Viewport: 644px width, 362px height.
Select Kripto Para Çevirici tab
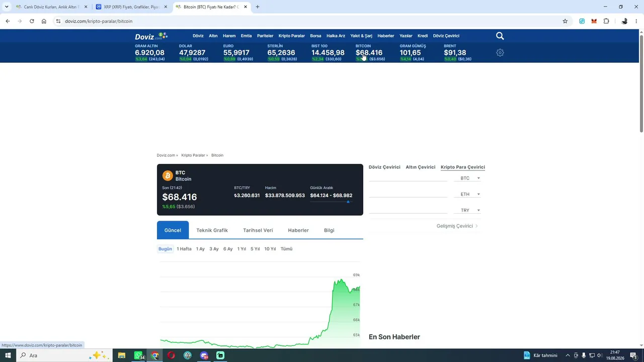(463, 167)
